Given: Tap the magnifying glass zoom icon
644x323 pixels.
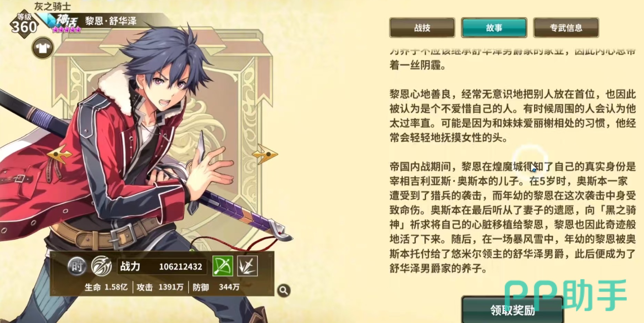Looking at the screenshot, I should [x=284, y=291].
